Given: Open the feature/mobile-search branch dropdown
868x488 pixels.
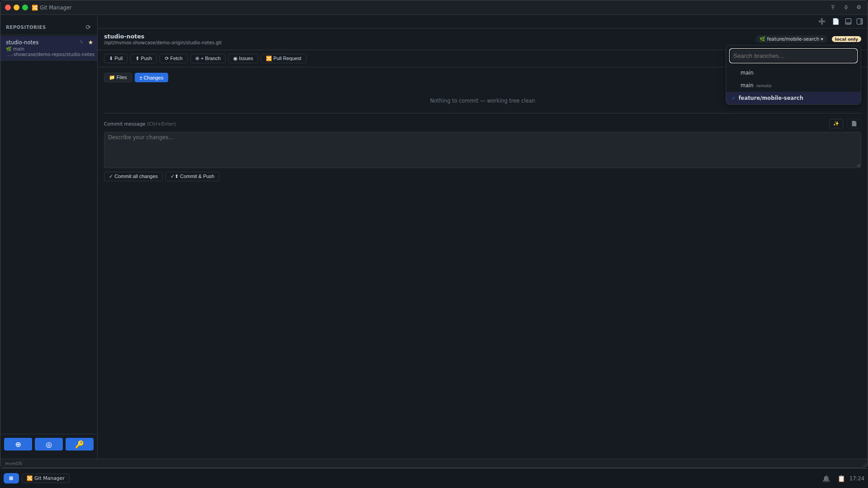Looking at the screenshot, I should click(791, 39).
